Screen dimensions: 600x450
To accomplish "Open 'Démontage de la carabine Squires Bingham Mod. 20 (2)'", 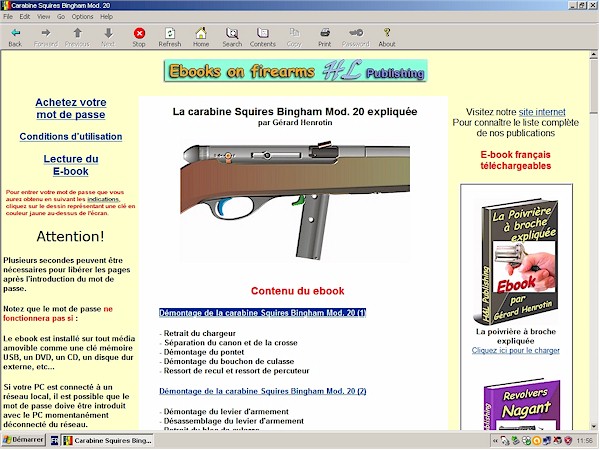I will [x=262, y=391].
